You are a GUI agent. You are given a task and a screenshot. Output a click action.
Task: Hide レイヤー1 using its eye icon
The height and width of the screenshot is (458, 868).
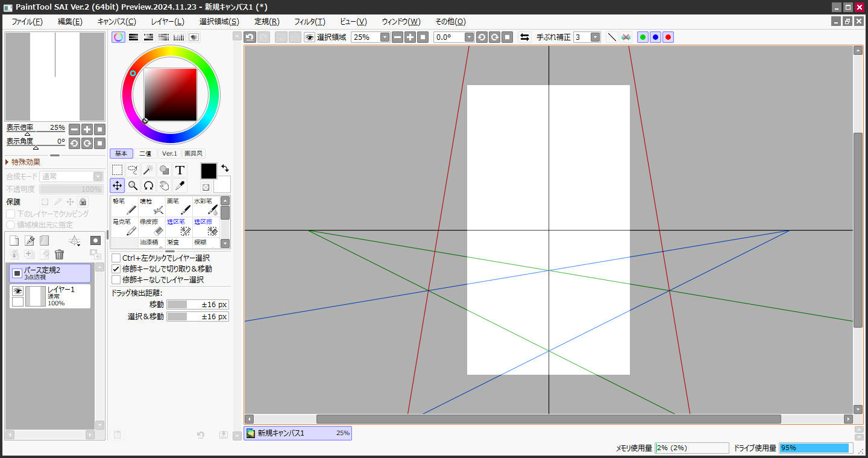point(17,291)
